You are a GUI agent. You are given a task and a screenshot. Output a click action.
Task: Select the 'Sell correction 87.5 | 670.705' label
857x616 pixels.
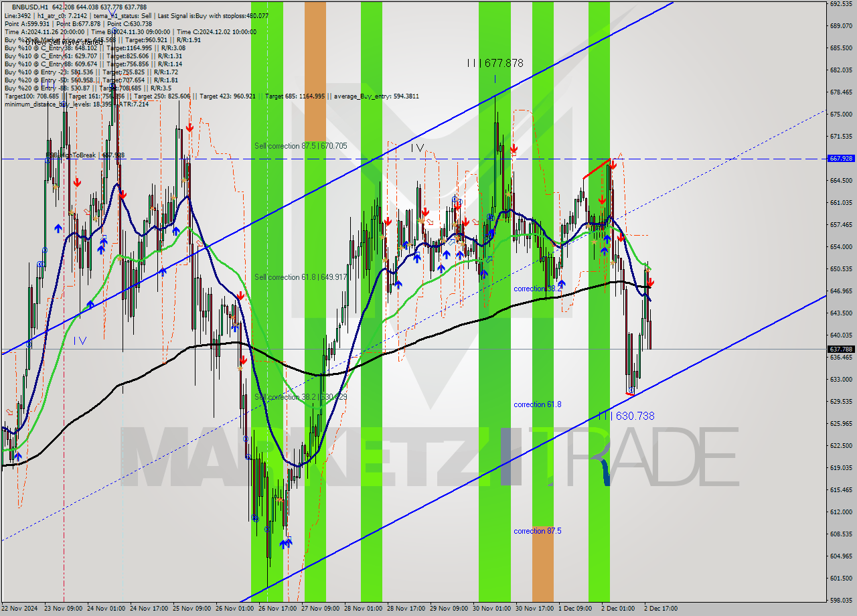point(301,145)
